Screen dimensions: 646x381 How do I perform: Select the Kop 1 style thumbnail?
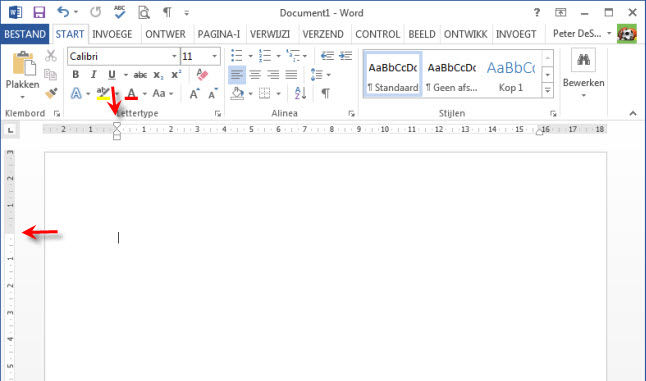[511, 75]
